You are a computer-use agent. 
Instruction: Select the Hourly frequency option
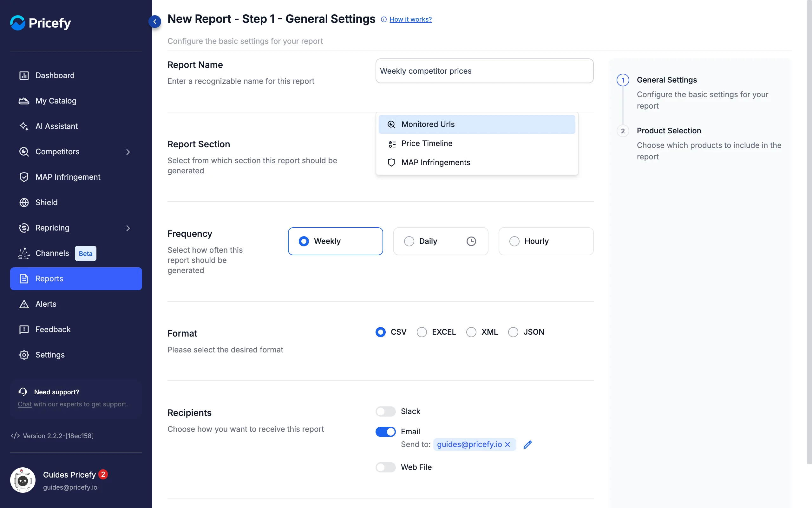pyautogui.click(x=546, y=241)
